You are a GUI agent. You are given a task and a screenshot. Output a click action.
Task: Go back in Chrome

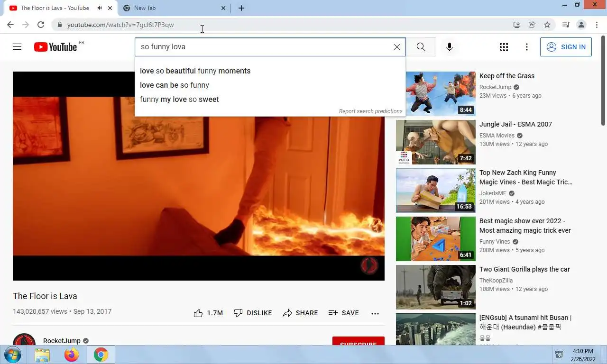tap(10, 25)
